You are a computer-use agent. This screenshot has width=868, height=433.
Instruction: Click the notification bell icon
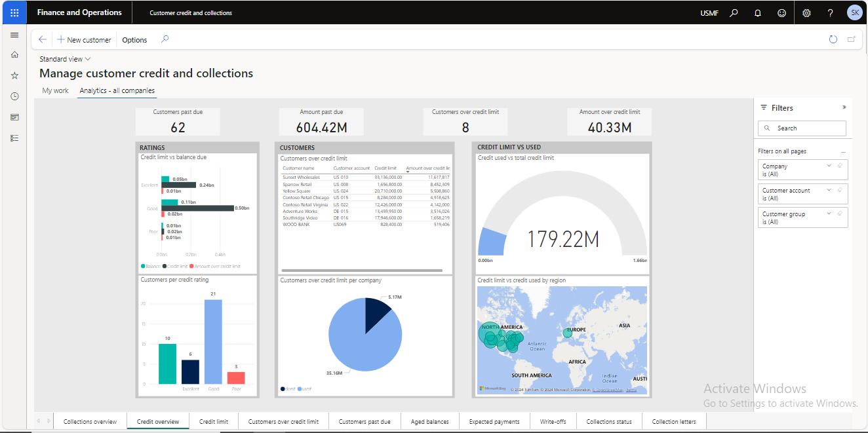(x=758, y=12)
